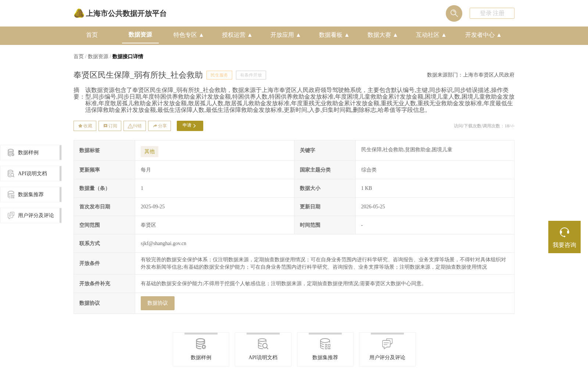Open 数据样例 in left sidebar

(31, 153)
